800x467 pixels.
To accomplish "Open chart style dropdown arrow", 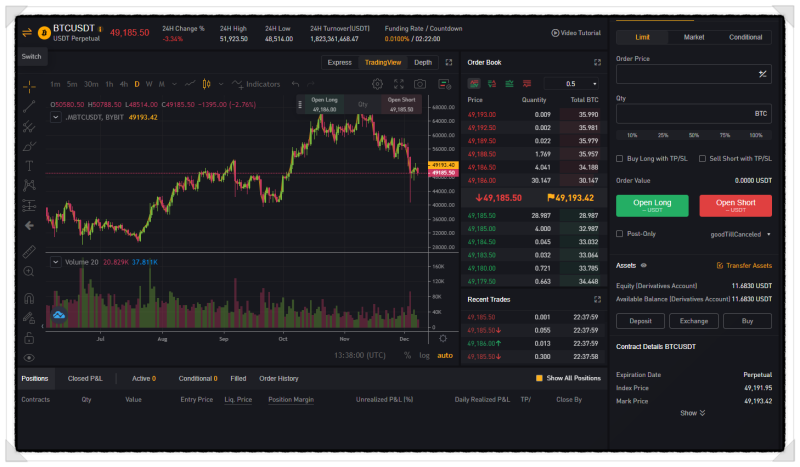I will point(221,84).
